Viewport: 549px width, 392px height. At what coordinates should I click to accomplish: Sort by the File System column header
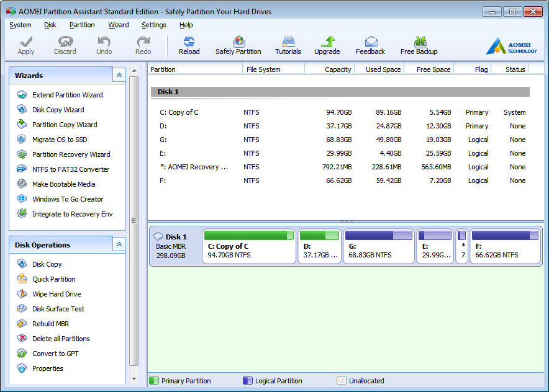pyautogui.click(x=273, y=69)
